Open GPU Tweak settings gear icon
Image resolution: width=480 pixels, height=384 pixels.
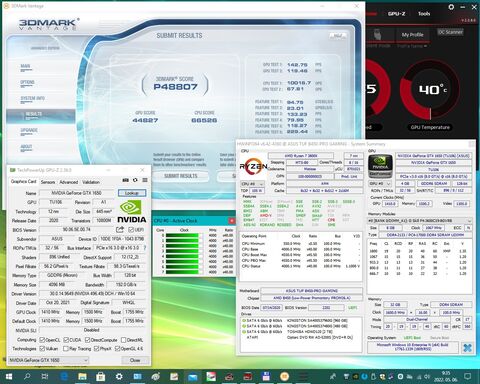[x=451, y=7]
